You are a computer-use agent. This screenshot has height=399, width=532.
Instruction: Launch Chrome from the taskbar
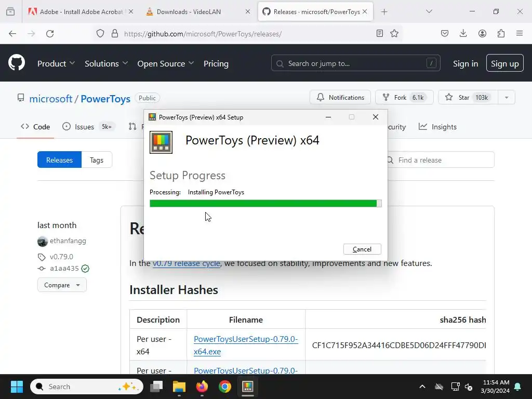pyautogui.click(x=224, y=387)
